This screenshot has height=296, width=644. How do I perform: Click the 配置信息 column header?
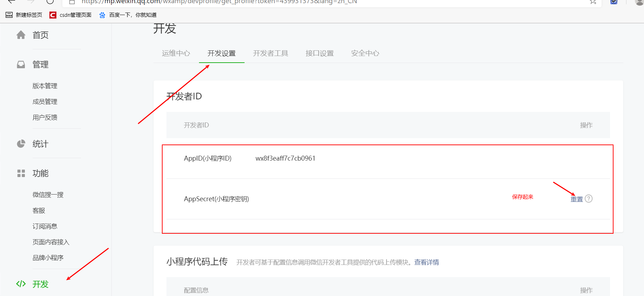coord(196,290)
